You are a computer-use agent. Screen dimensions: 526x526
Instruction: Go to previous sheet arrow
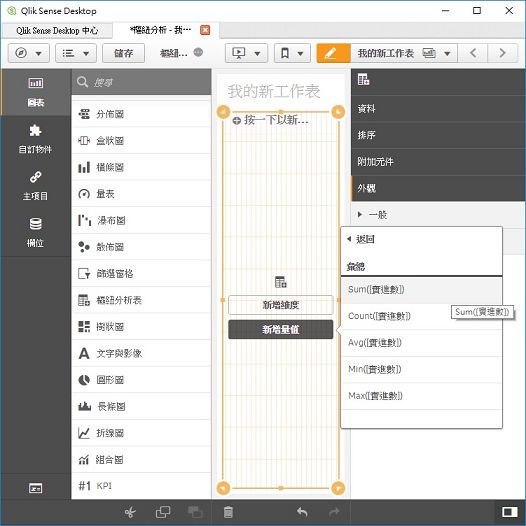tap(473, 53)
